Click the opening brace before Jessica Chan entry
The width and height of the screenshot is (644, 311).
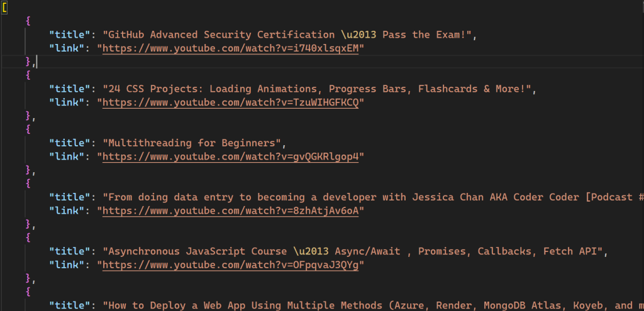[28, 184]
